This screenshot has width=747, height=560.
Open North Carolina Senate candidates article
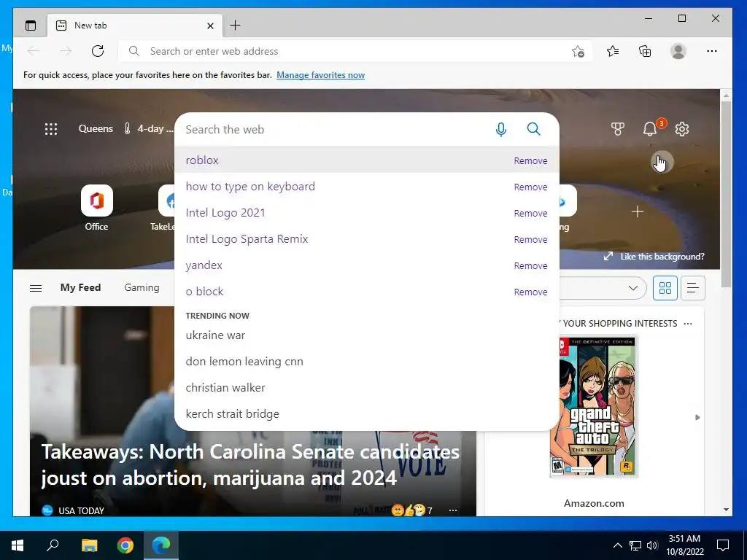tap(251, 464)
